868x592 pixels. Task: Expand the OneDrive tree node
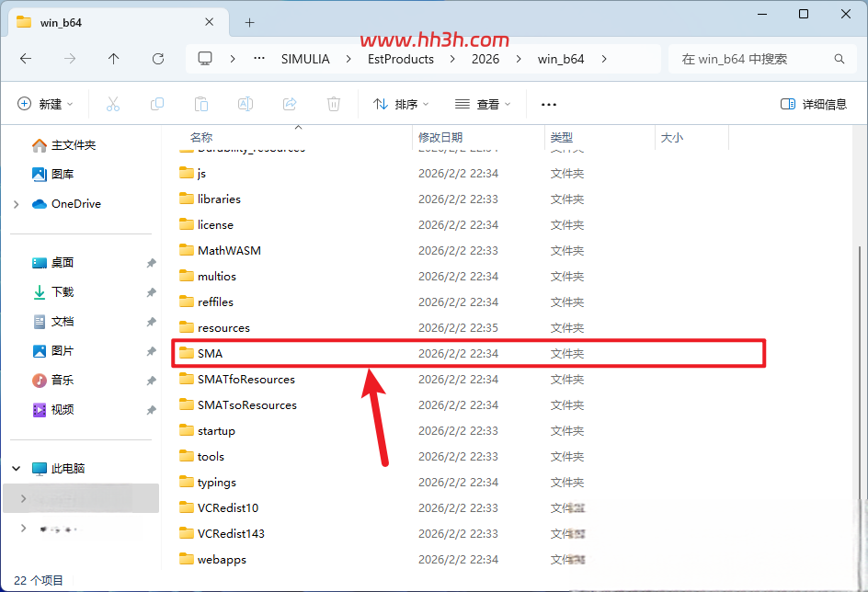pos(16,204)
